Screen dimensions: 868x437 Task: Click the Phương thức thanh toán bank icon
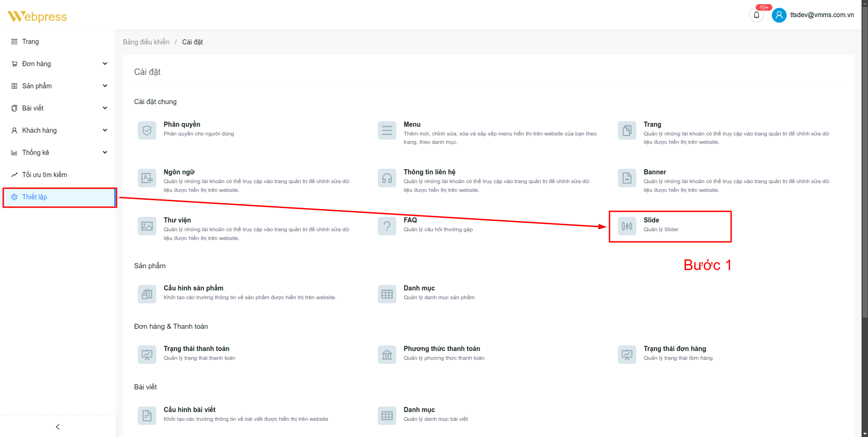click(387, 355)
